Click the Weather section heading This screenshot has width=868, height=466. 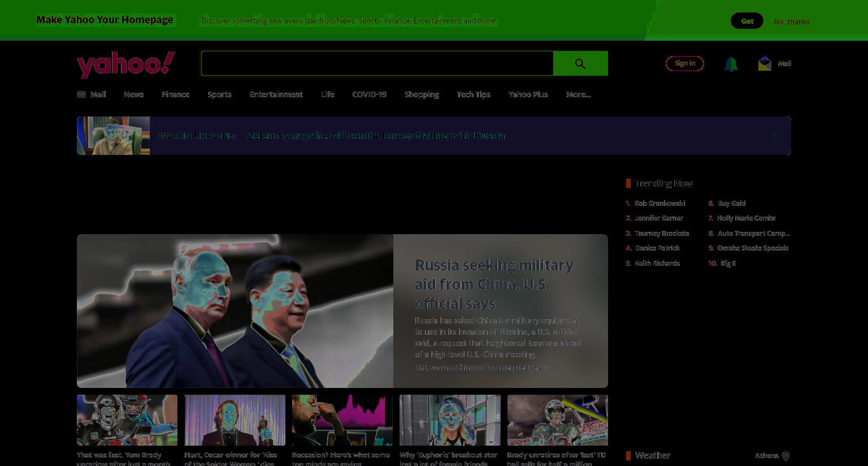tap(653, 455)
